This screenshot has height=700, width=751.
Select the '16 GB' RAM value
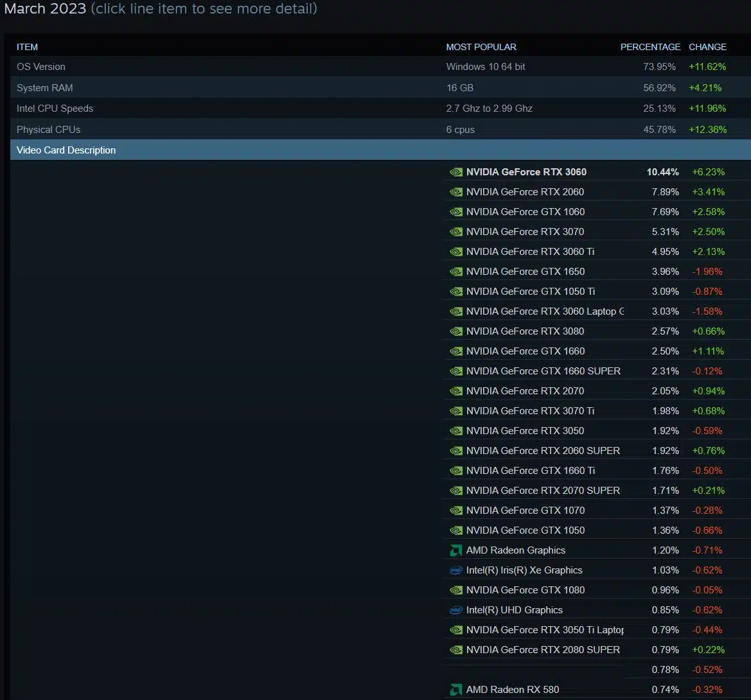(x=459, y=87)
